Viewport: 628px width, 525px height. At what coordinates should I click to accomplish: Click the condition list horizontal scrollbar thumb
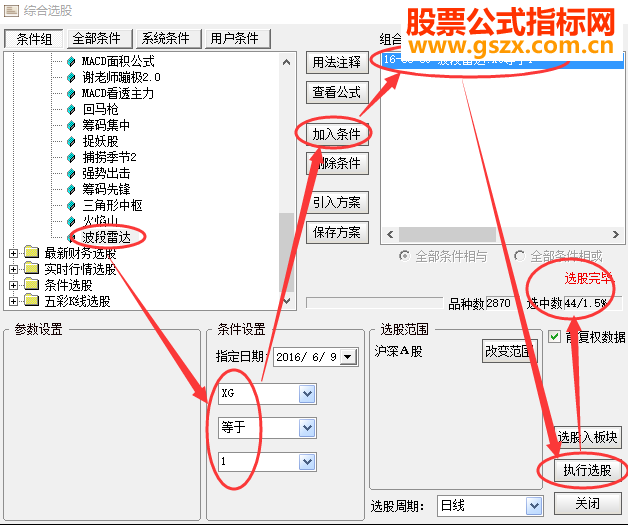447,234
